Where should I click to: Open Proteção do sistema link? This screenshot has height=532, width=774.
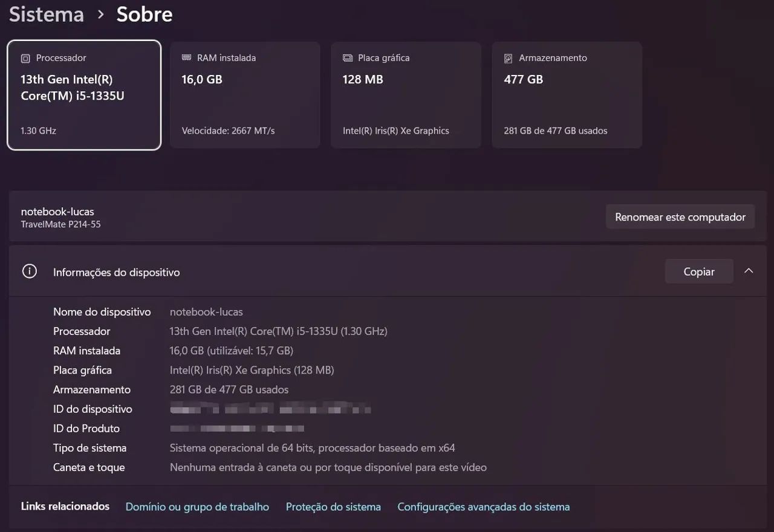coord(333,507)
